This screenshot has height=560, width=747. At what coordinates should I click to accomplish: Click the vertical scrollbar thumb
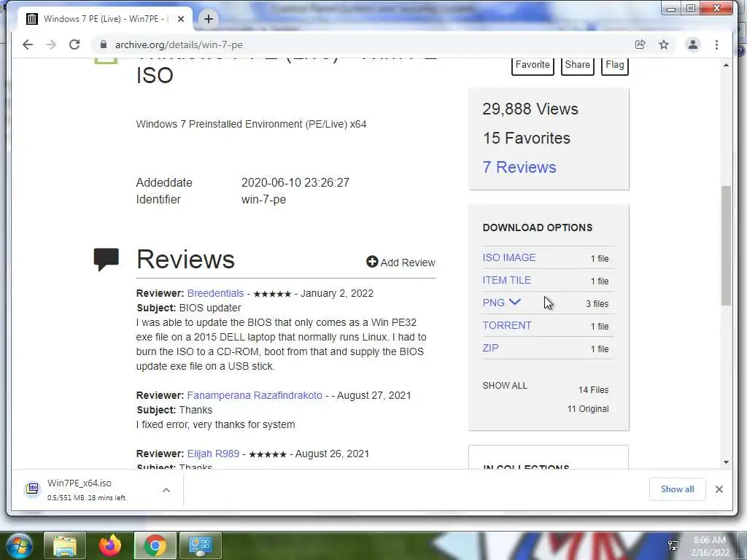click(x=726, y=245)
